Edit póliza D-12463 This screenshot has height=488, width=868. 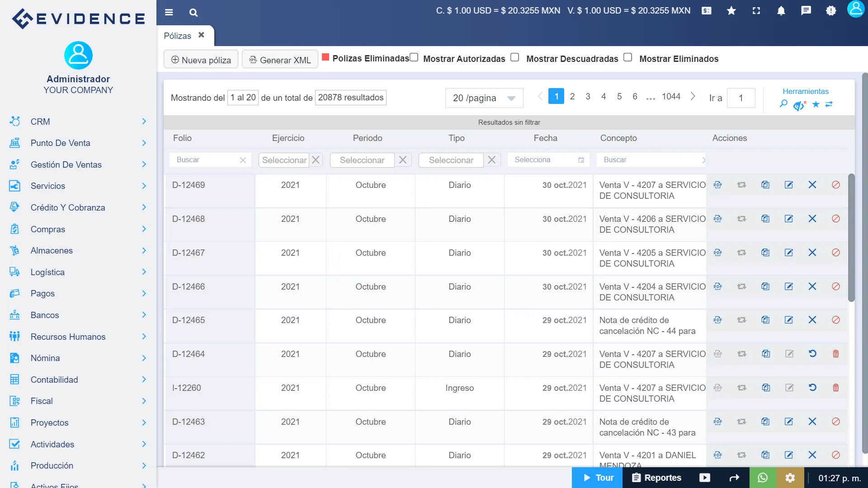pos(789,421)
